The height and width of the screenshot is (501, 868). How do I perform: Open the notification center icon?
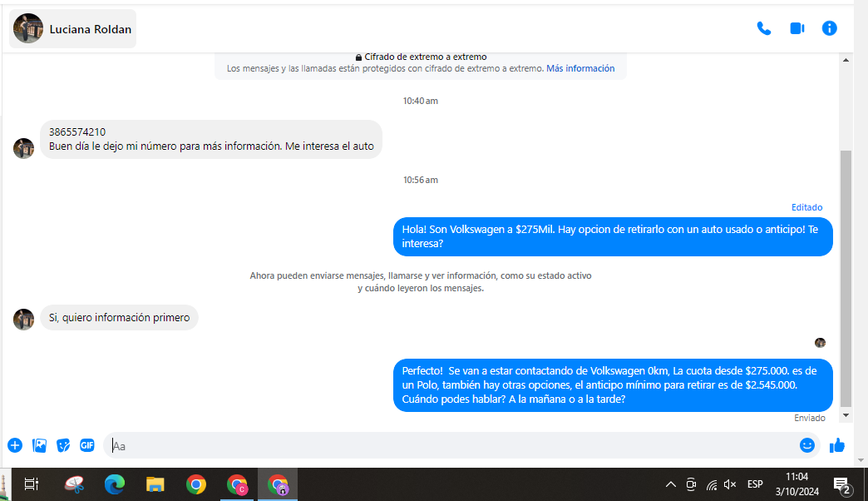click(842, 486)
